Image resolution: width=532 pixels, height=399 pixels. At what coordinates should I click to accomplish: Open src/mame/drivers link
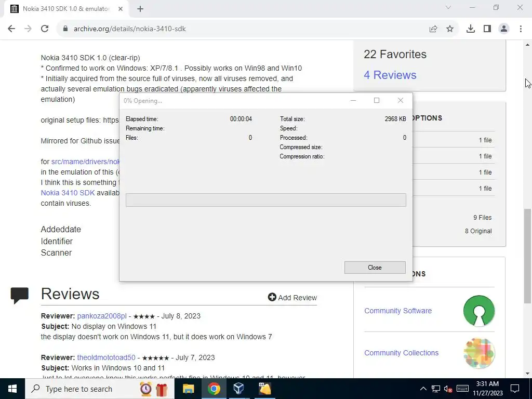pyautogui.click(x=85, y=162)
